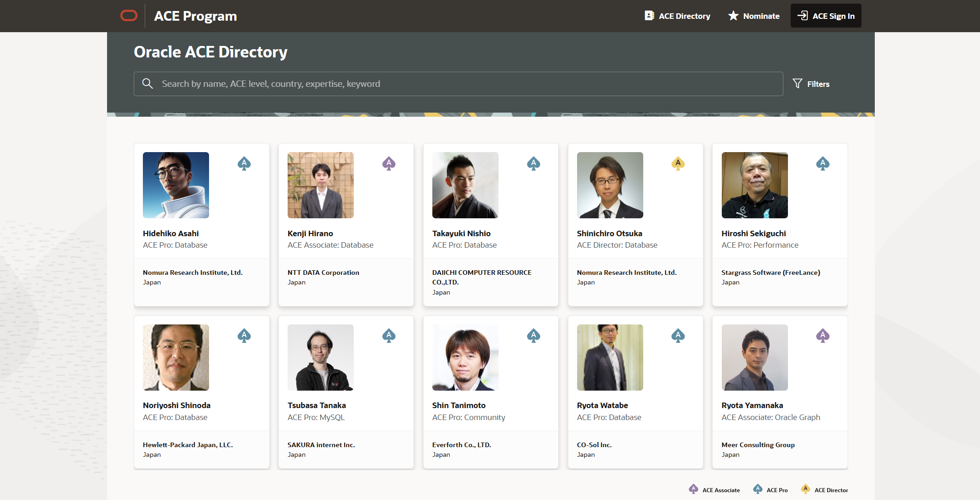Viewport: 980px width, 500px height.
Task: Select the name Ryota Watabe
Action: click(x=602, y=405)
